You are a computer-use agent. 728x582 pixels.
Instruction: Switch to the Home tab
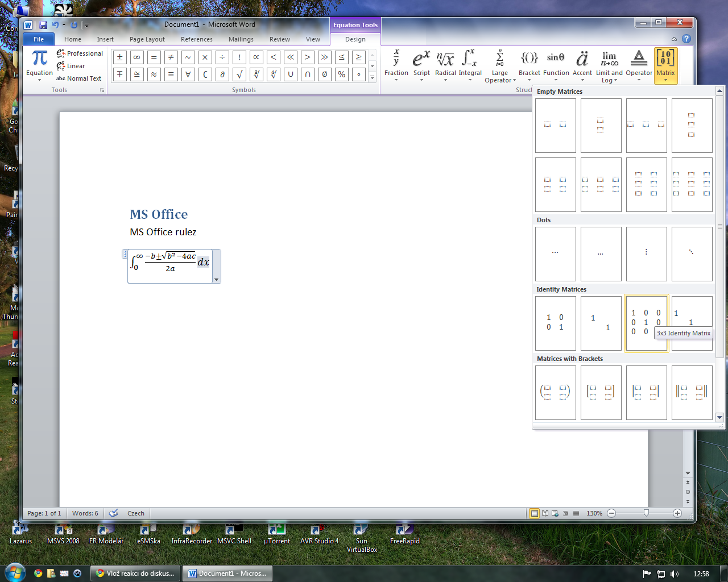tap(73, 39)
